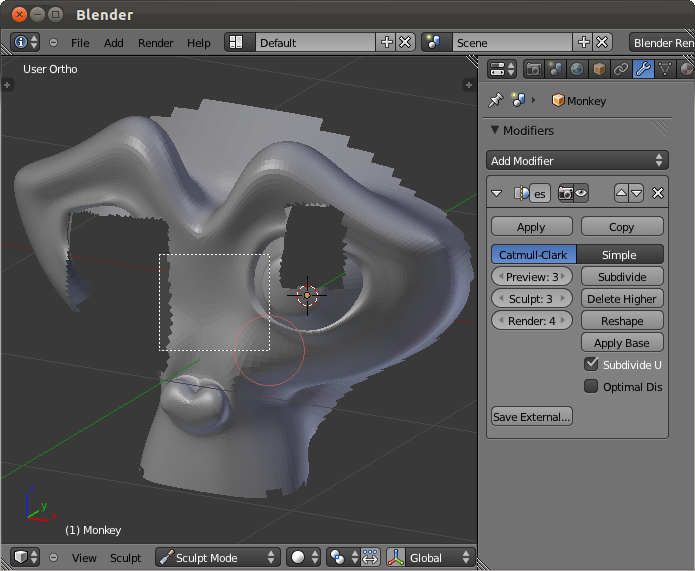The image size is (695, 571).
Task: Open the Scene properties tab icon
Action: 555,69
